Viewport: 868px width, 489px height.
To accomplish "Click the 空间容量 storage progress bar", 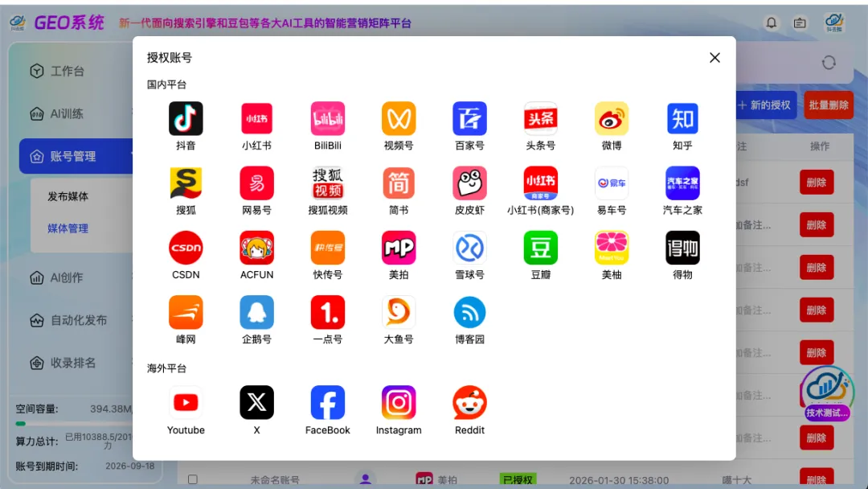I will point(74,424).
